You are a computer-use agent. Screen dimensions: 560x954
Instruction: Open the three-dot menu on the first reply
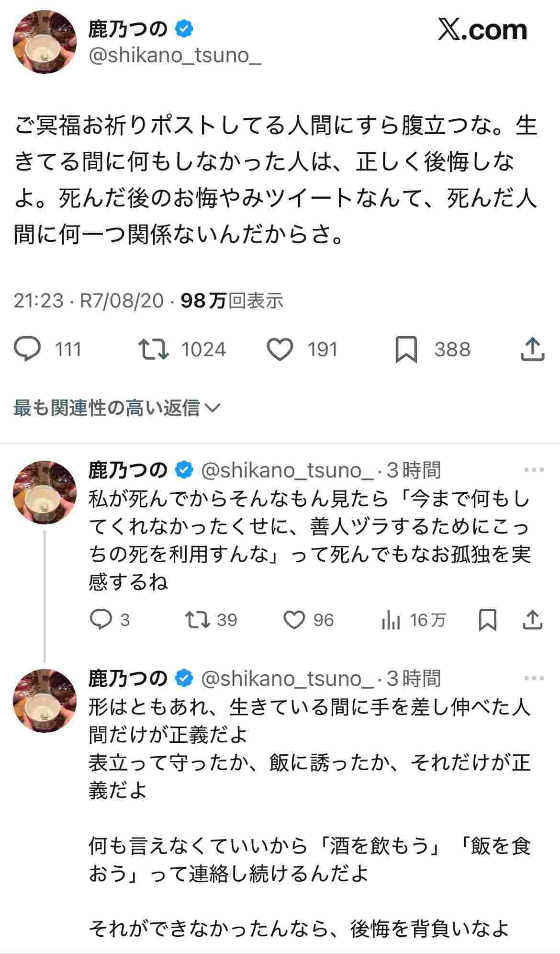point(534,470)
